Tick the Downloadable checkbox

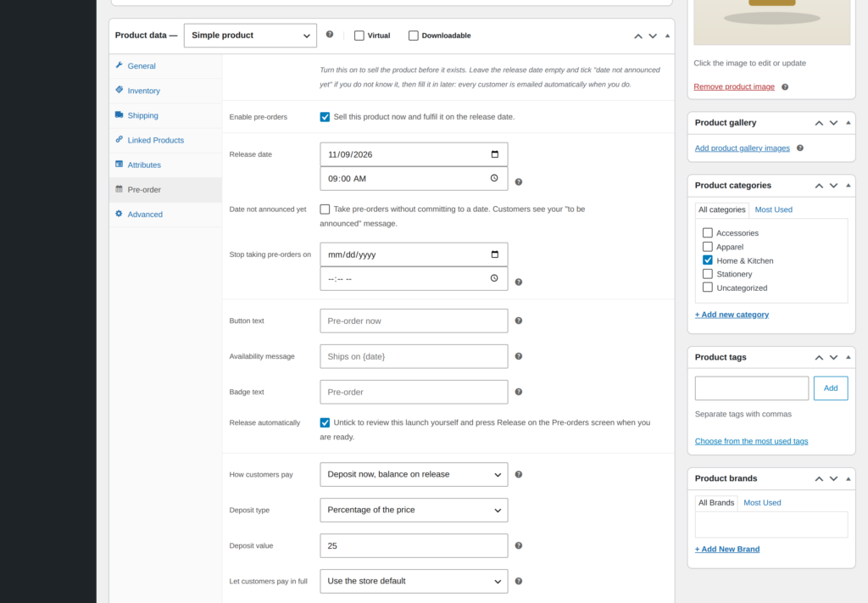pyautogui.click(x=414, y=36)
